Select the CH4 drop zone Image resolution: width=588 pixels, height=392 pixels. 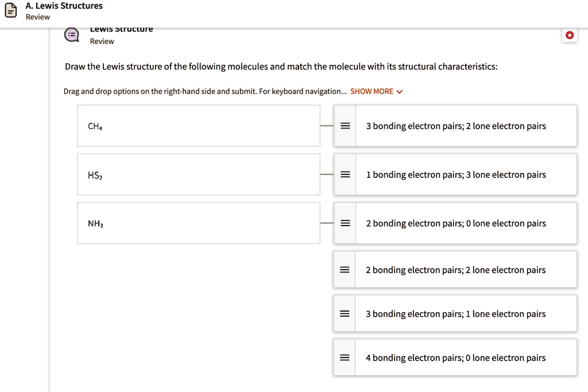tap(198, 126)
